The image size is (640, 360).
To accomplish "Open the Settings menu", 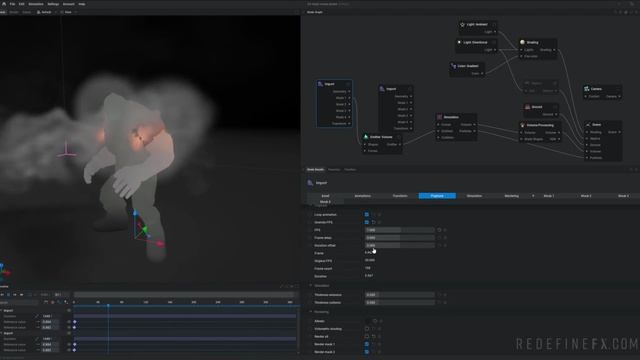I will 53,4.
